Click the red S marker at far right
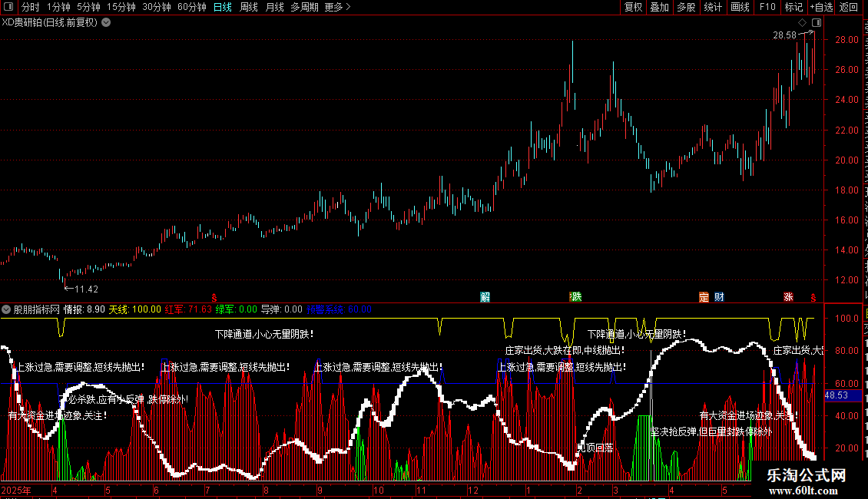 pos(813,298)
